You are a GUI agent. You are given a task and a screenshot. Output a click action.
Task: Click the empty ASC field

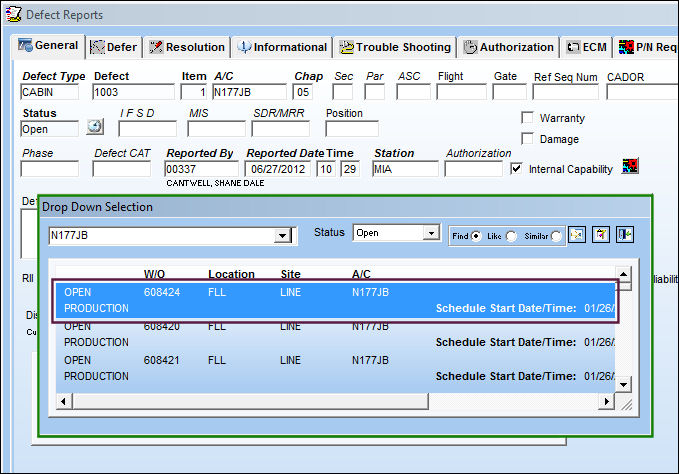[x=413, y=92]
